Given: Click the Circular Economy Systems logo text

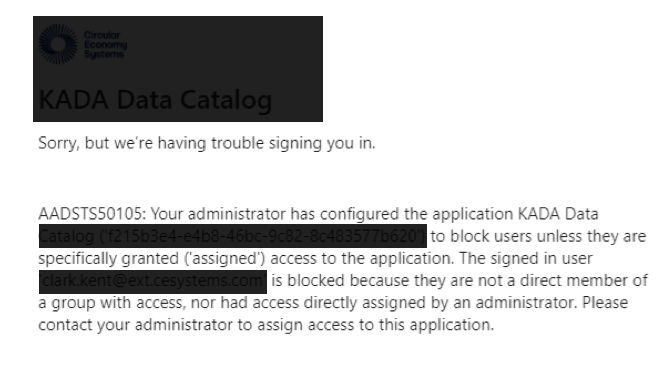Looking at the screenshot, I should pyautogui.click(x=105, y=44).
